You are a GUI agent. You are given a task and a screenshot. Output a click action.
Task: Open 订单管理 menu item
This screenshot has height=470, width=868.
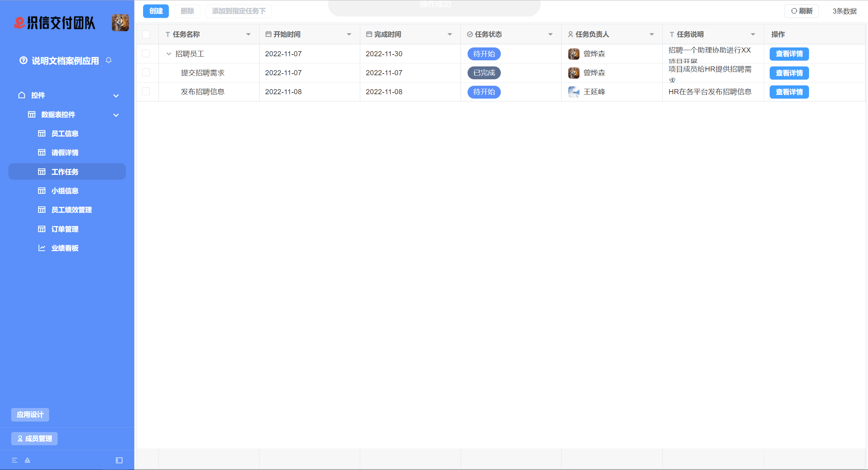(x=65, y=229)
